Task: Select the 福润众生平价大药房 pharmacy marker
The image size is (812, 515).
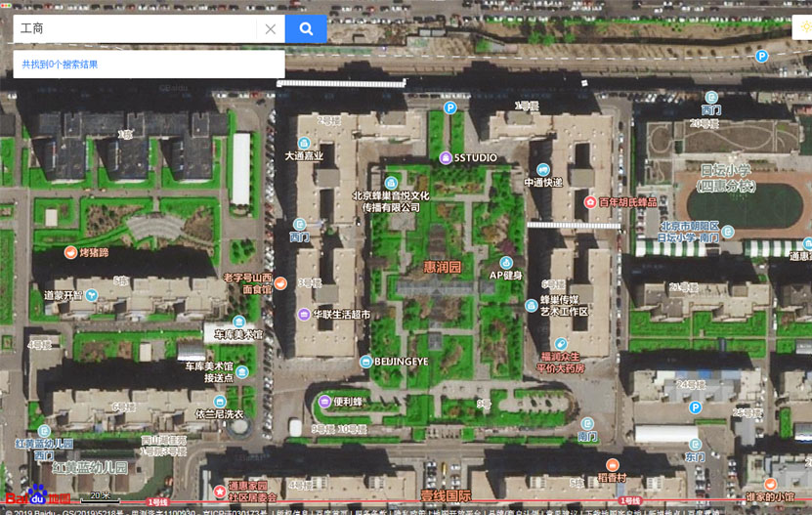Action: 560,344
